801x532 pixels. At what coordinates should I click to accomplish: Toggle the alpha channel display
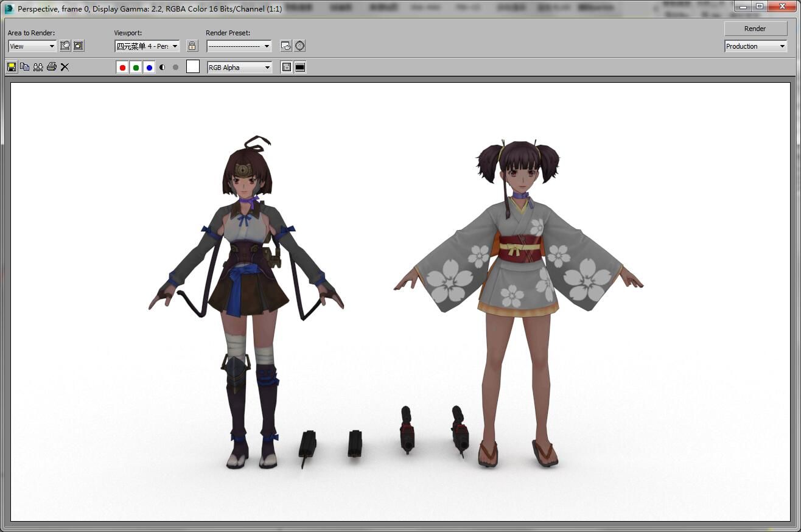[163, 68]
